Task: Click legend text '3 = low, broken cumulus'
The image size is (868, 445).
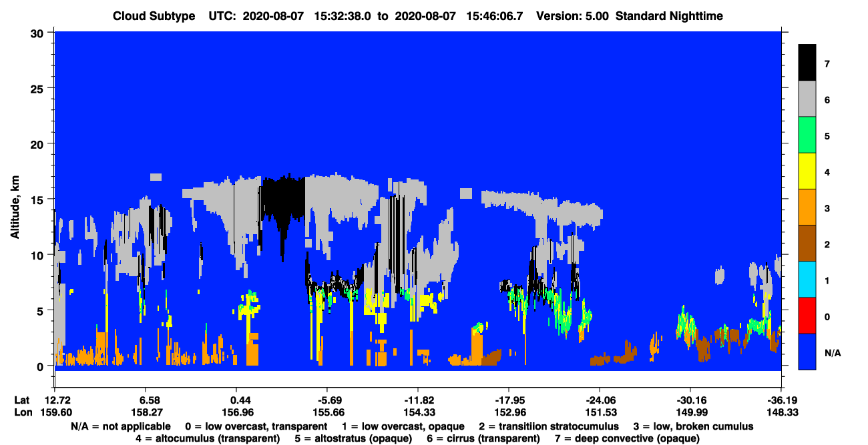Action: coord(694,426)
